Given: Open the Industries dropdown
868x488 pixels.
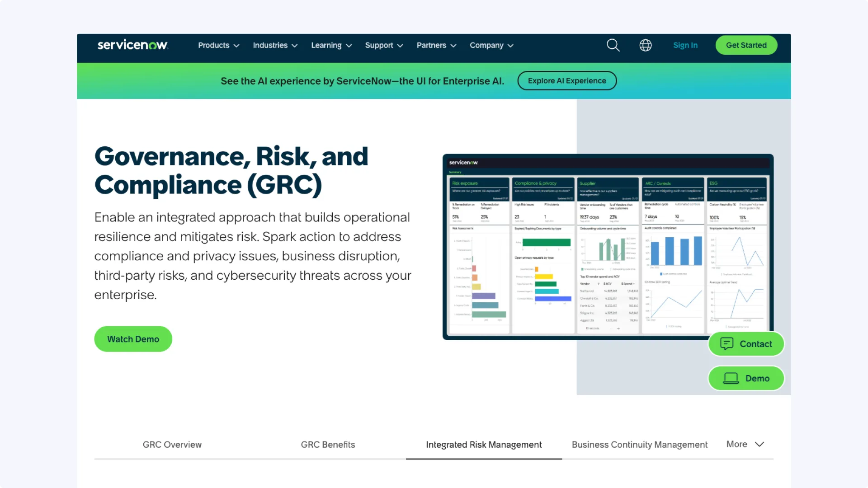Looking at the screenshot, I should click(x=275, y=45).
